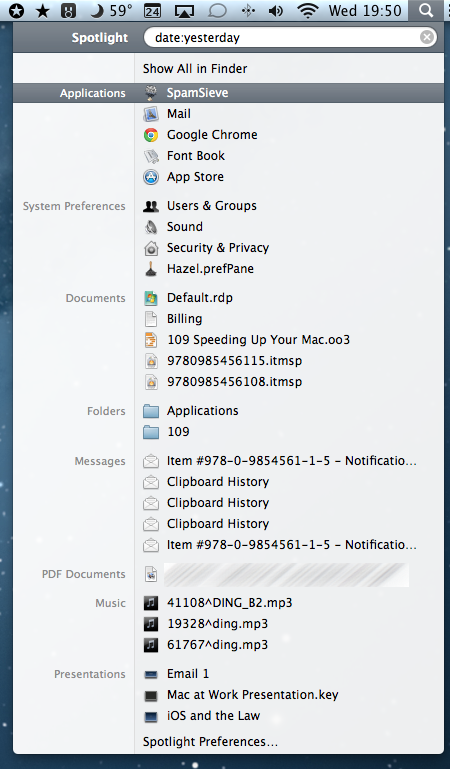This screenshot has width=450, height=769.
Task: Open the third Clipboard History message
Action: pyautogui.click(x=218, y=524)
